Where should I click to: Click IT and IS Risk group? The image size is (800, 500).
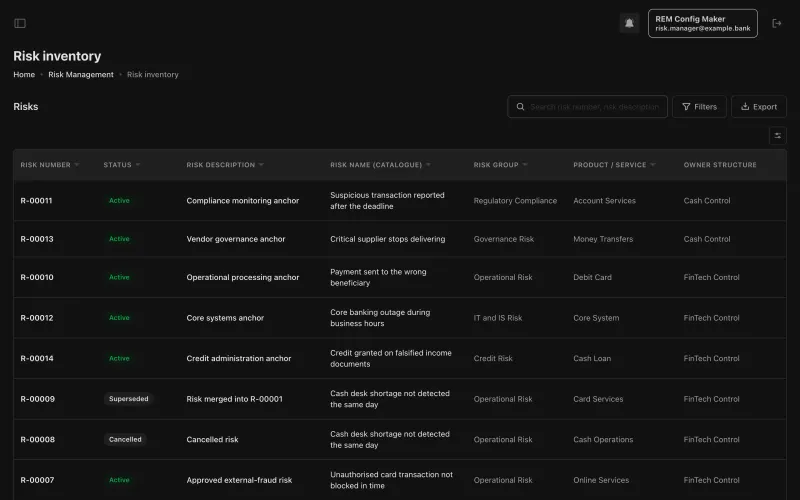coord(498,318)
